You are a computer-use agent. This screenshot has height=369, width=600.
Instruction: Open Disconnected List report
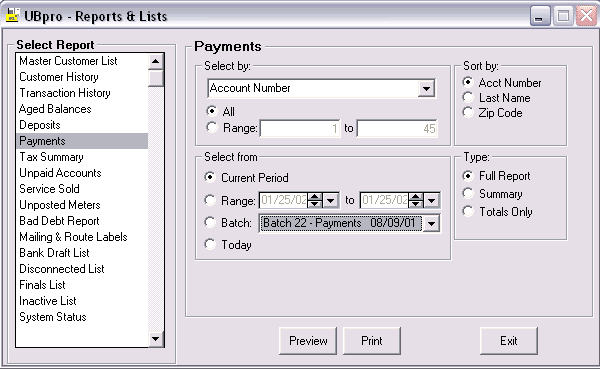[x=82, y=269]
